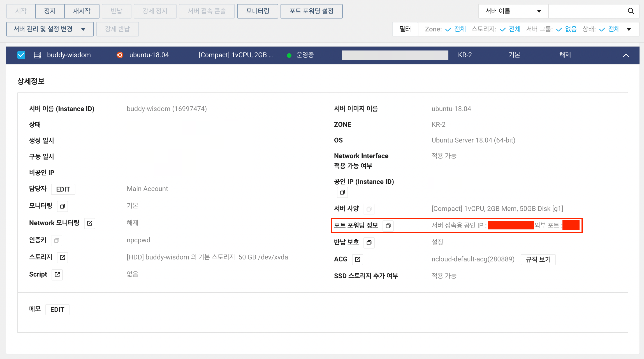Open Network 모니터링 external link icon
This screenshot has width=644, height=359.
[x=90, y=223]
